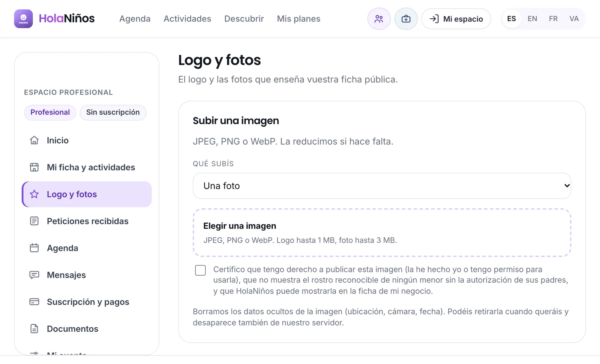The width and height of the screenshot is (600, 364).
Task: Click the Elegir una imagen upload area
Action: tap(382, 233)
